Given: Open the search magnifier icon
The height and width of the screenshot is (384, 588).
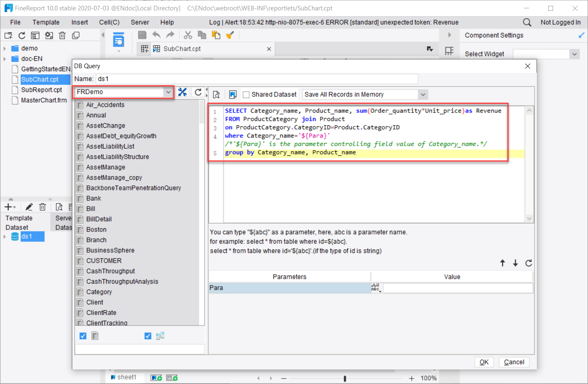Looking at the screenshot, I should tap(527, 22).
